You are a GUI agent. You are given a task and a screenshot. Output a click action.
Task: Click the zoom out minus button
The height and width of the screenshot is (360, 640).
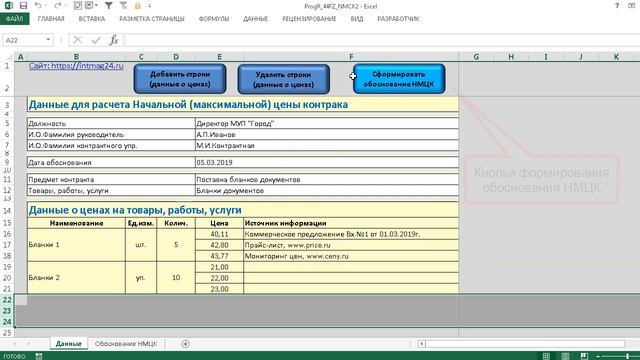[598, 356]
